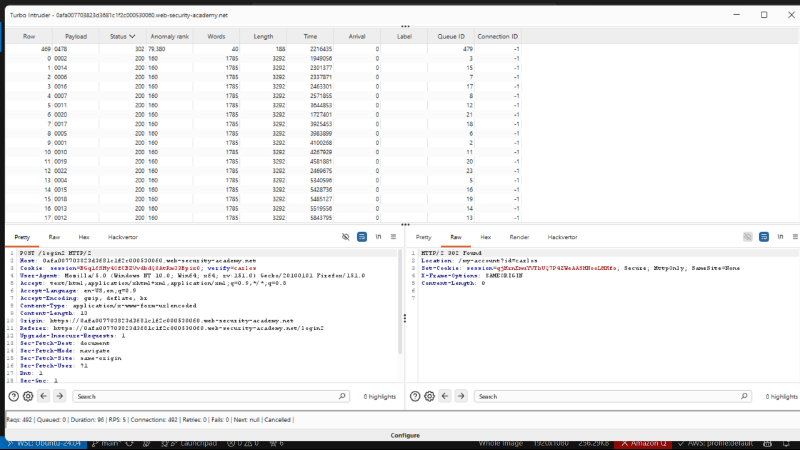Click Location header in response
This screenshot has height=450, width=800.
pos(479,261)
